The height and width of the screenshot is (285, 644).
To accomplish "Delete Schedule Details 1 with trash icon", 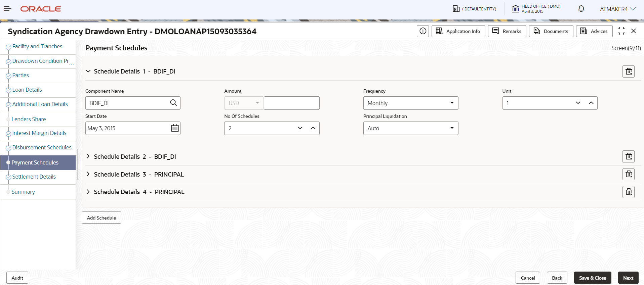I will (x=629, y=72).
